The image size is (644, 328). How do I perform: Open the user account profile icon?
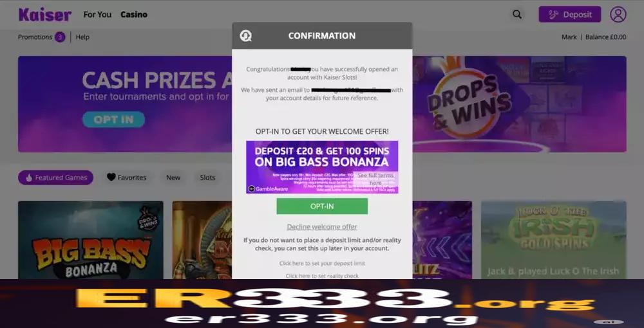point(618,14)
